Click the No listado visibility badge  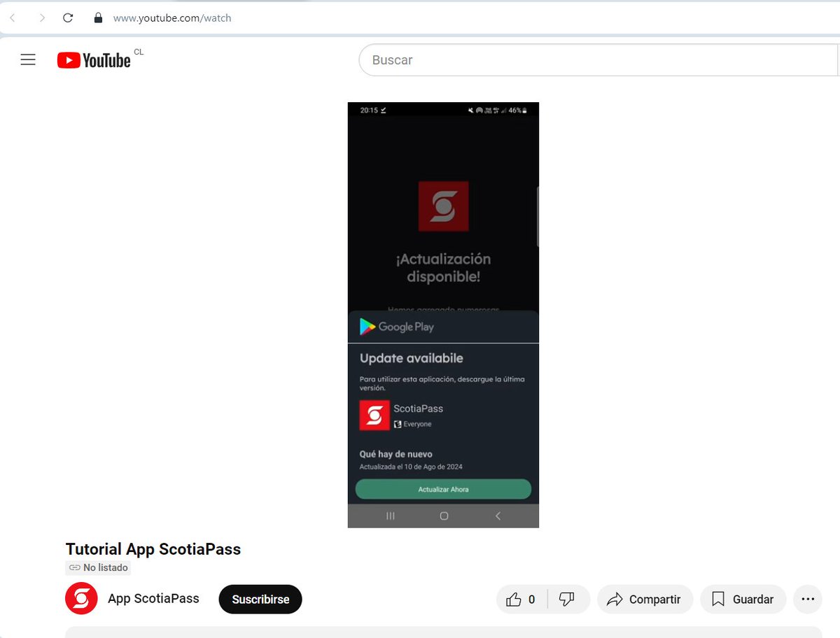99,567
